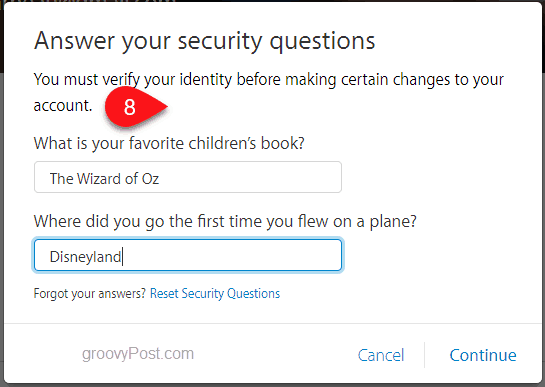545x387 pixels.
Task: Click the 'Answer your security questions' heading
Action: (x=204, y=42)
